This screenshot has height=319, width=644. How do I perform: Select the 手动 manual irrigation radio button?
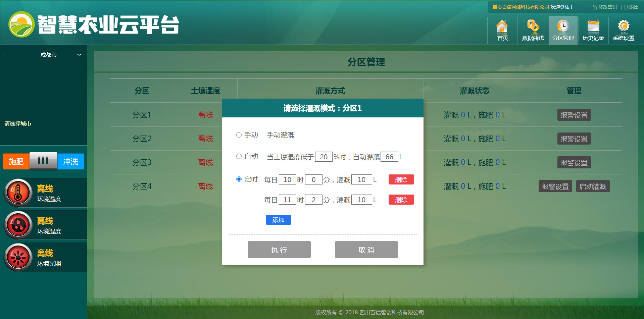click(239, 135)
